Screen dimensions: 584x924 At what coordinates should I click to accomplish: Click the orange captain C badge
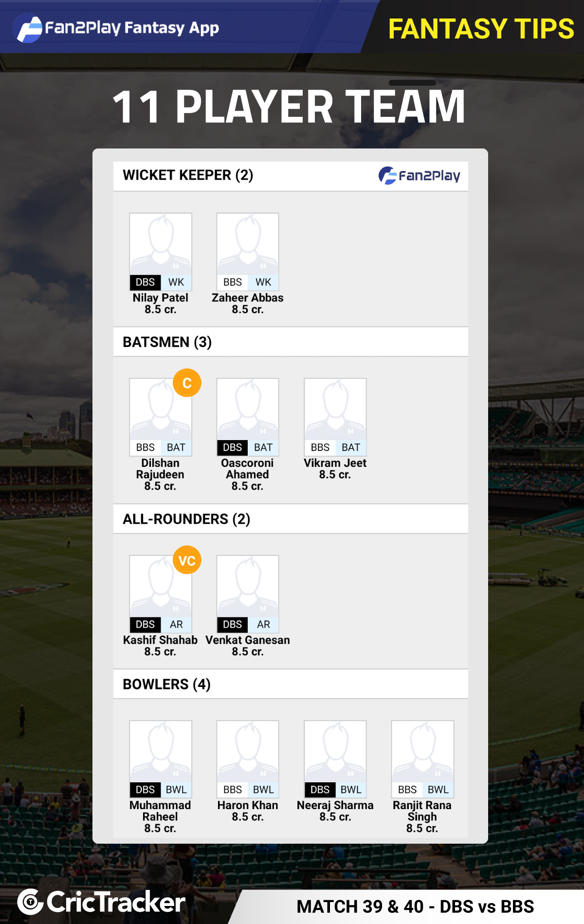point(187,383)
